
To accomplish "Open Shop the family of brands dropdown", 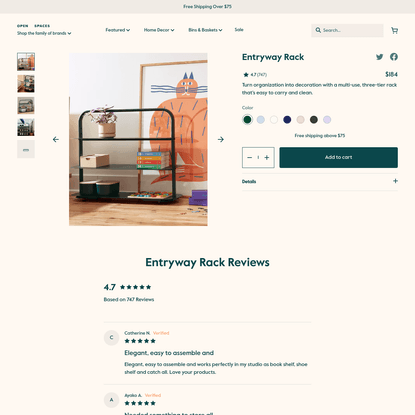I will (44, 33).
